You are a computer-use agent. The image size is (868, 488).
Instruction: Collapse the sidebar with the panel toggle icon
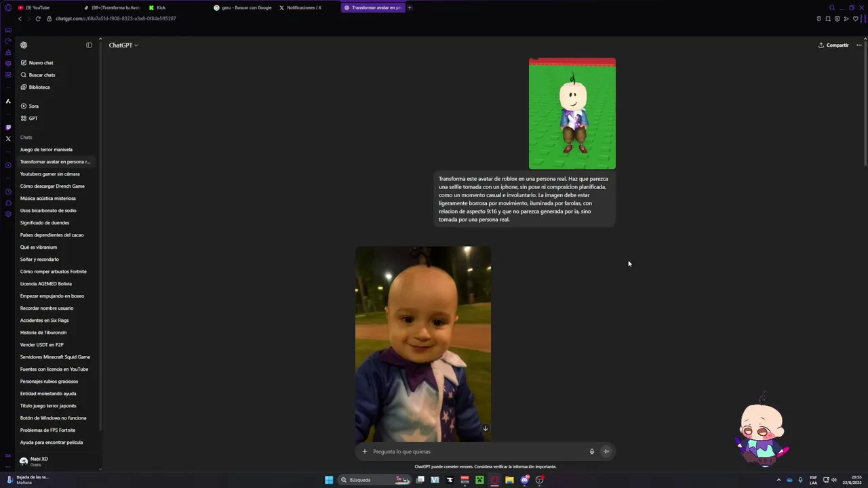click(89, 45)
